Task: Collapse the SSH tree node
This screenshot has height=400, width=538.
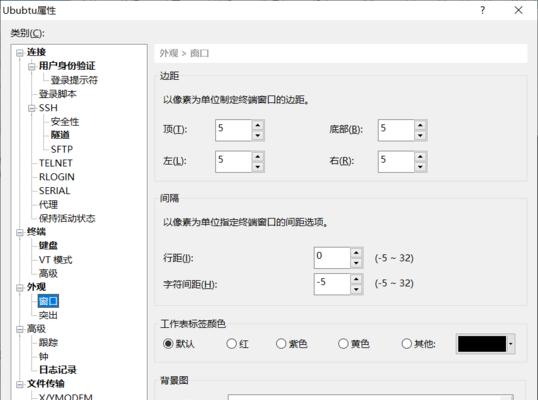Action: [32, 108]
